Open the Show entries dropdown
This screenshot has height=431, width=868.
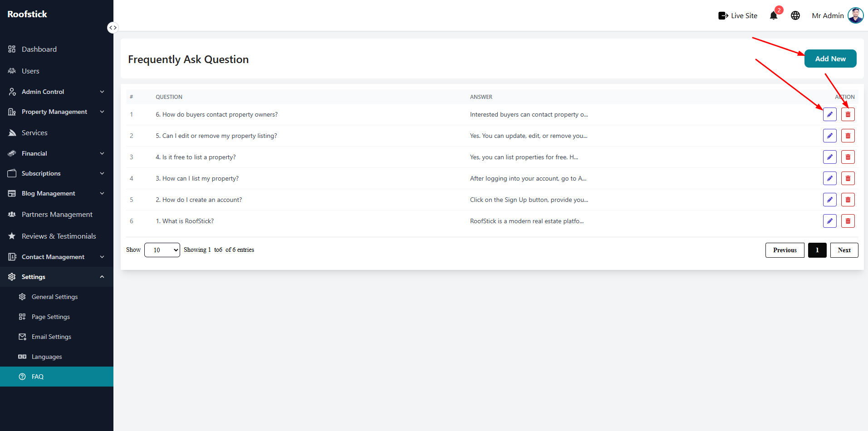[x=162, y=250]
